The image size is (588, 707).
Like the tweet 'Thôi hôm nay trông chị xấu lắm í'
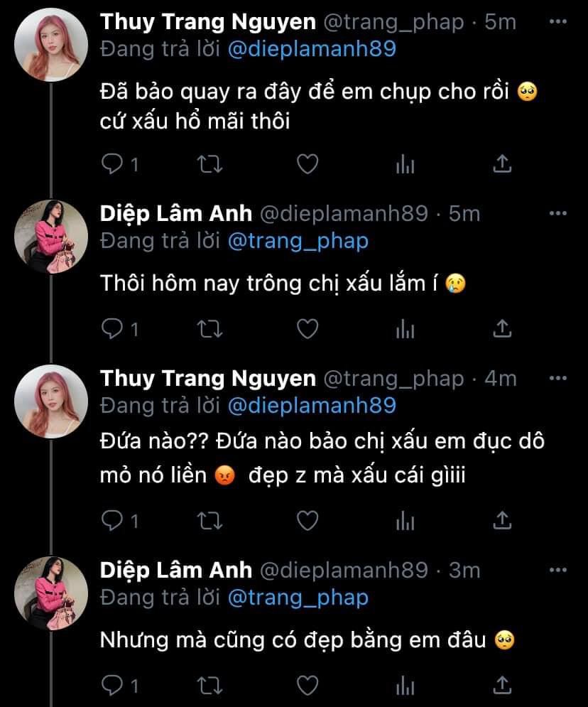point(307,328)
